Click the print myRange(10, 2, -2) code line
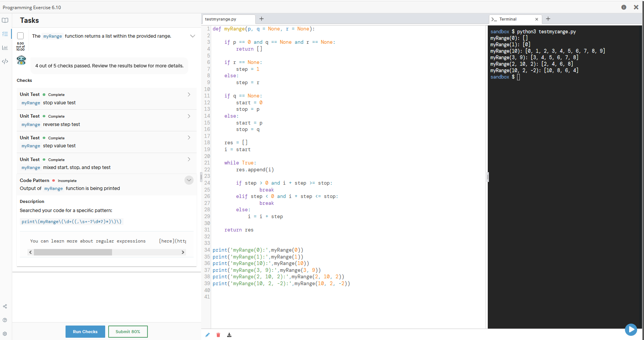The image size is (644, 340). click(281, 284)
